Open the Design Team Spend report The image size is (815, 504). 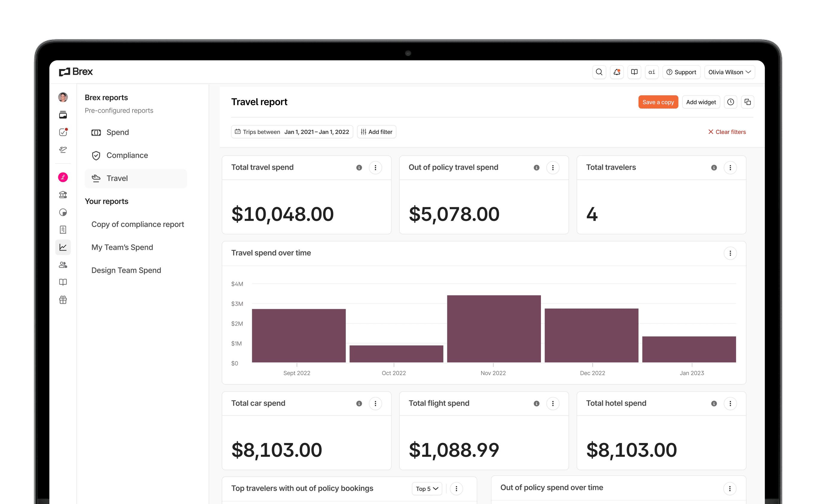(x=126, y=270)
